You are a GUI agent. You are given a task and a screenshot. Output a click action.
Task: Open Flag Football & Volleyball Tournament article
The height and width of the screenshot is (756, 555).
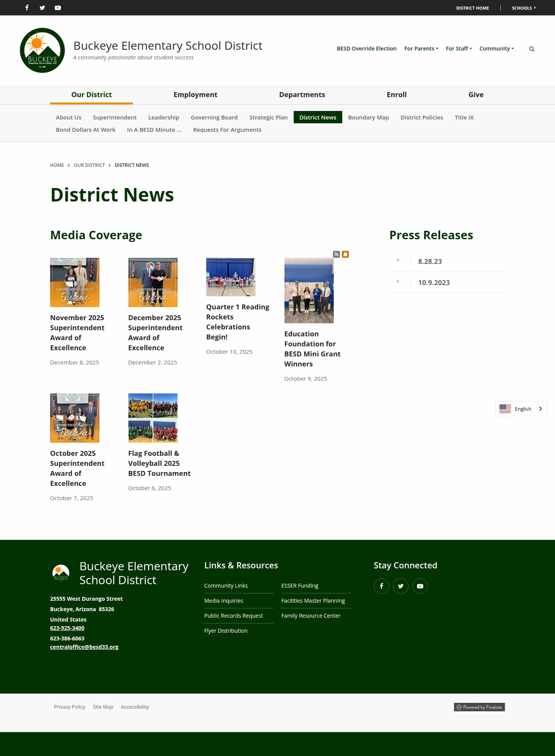[159, 463]
